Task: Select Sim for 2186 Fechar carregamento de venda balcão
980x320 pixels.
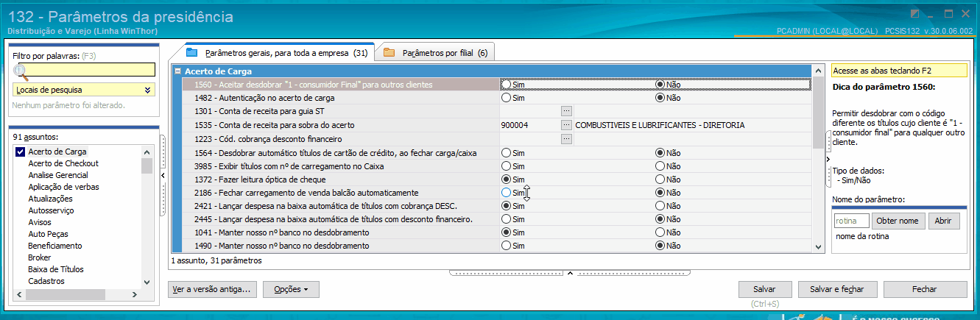Action: [x=506, y=192]
